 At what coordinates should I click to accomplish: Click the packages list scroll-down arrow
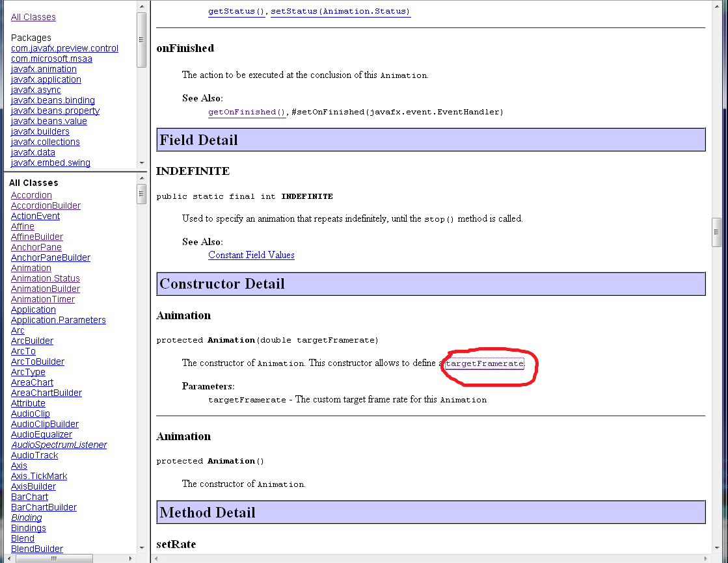coord(141,163)
